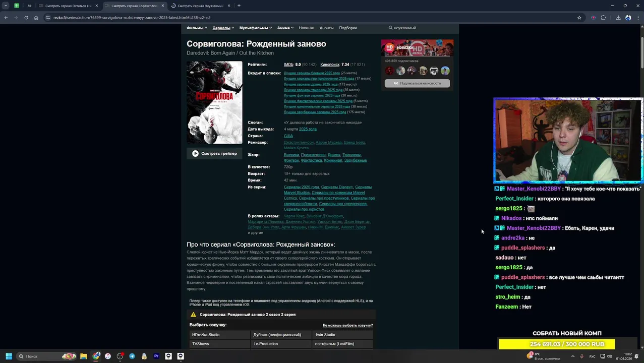Open 'Лучшие сериалы боевики 2025 года' list
The height and width of the screenshot is (363, 644).
(312, 73)
